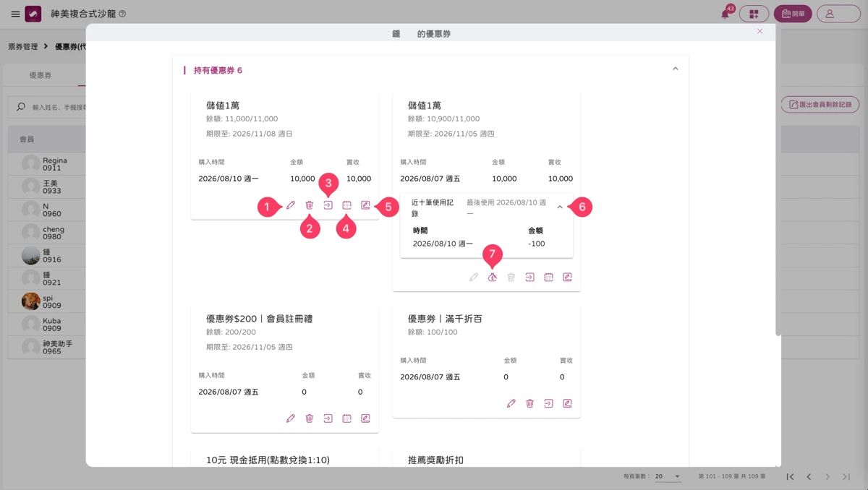This screenshot has height=490, width=868.
Task: Collapse the 近十筆使用記錄 usage record panel
Action: point(560,207)
